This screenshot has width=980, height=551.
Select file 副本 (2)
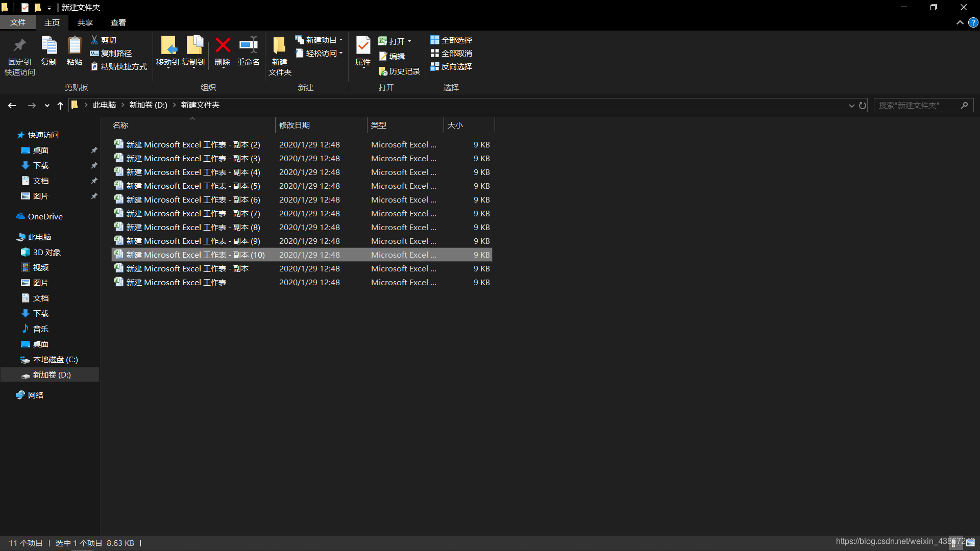point(302,144)
